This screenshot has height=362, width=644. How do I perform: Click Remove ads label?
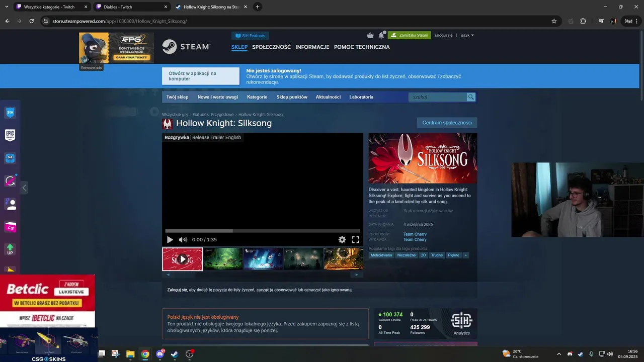tap(92, 68)
